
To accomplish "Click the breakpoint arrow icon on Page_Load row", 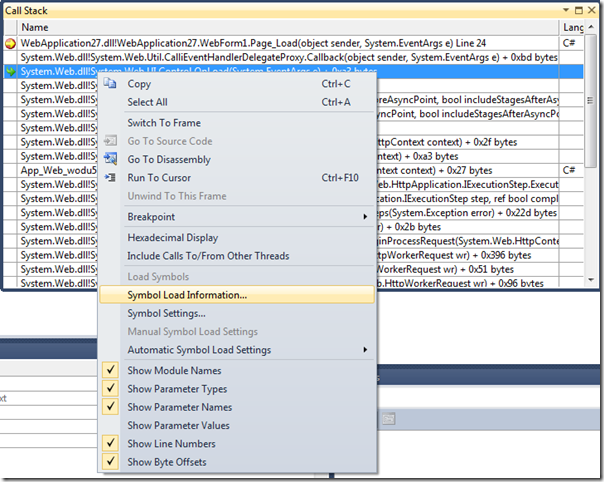I will point(10,44).
